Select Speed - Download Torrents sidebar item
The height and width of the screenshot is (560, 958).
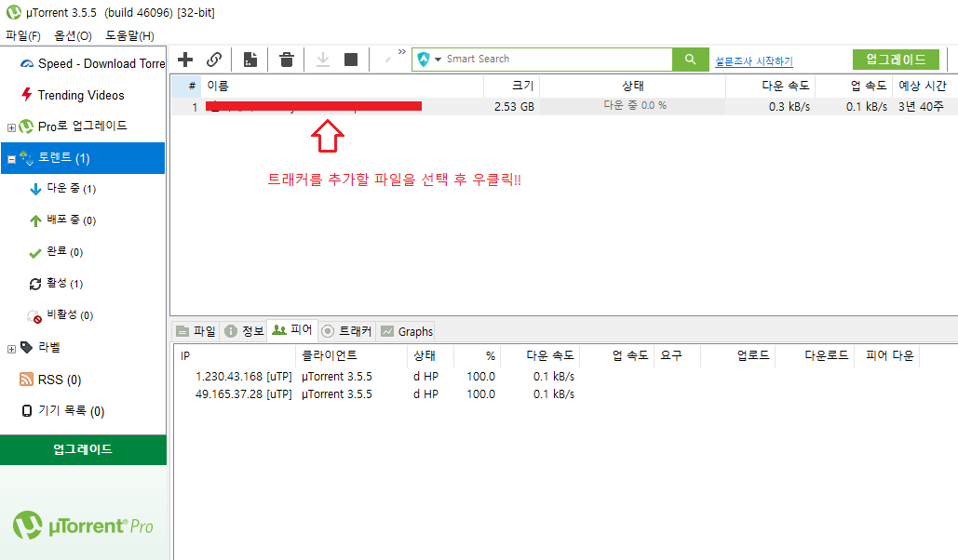click(x=92, y=63)
